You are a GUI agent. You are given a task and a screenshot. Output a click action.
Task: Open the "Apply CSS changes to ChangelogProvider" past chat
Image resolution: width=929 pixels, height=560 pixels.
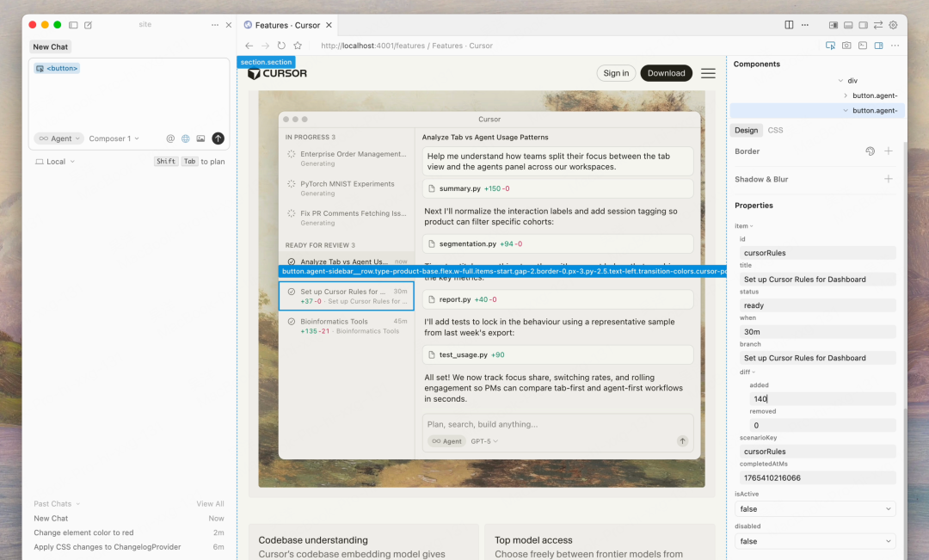point(128,547)
